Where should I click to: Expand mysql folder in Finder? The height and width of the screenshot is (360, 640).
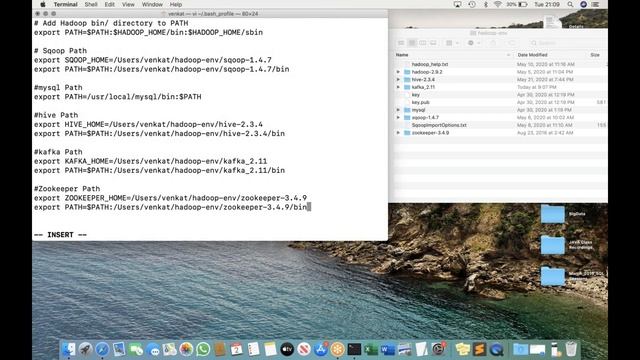(x=398, y=110)
